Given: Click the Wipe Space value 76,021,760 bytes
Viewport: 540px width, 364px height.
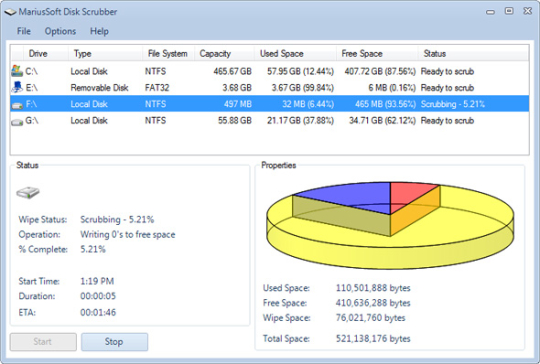Looking at the screenshot, I should (371, 318).
